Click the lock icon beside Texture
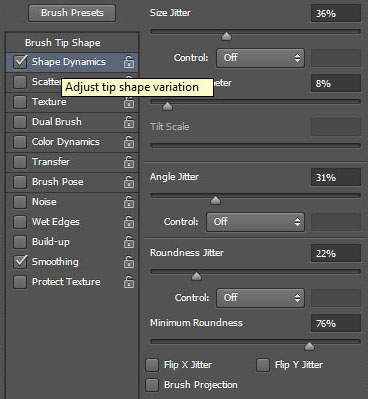The image size is (368, 399). point(129,102)
